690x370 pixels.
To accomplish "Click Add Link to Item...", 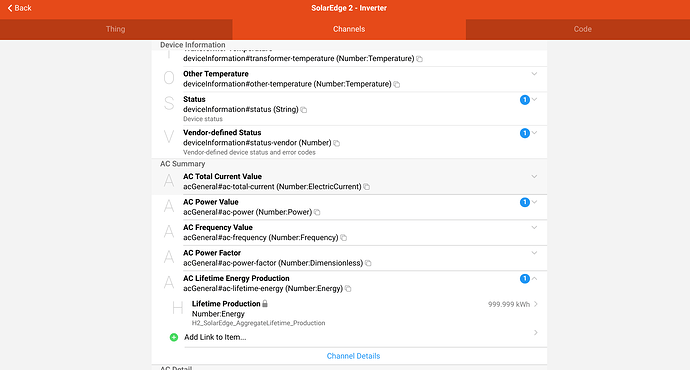I will pos(215,337).
